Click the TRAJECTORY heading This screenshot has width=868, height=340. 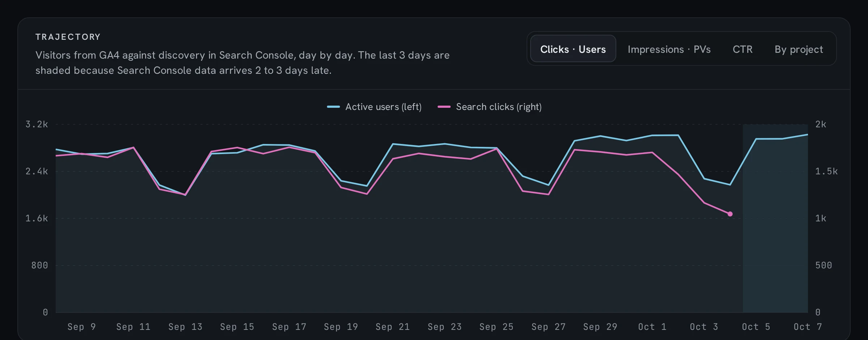pyautogui.click(x=68, y=37)
